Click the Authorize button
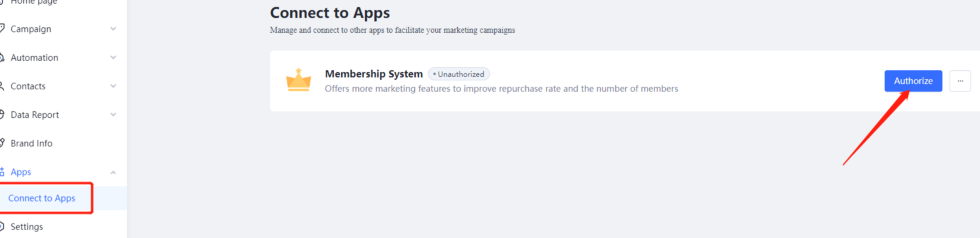This screenshot has width=980, height=238. [913, 81]
